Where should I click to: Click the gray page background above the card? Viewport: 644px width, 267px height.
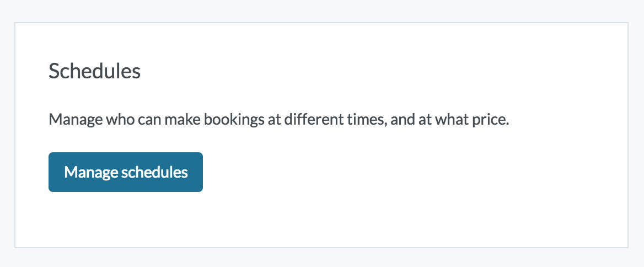322,10
